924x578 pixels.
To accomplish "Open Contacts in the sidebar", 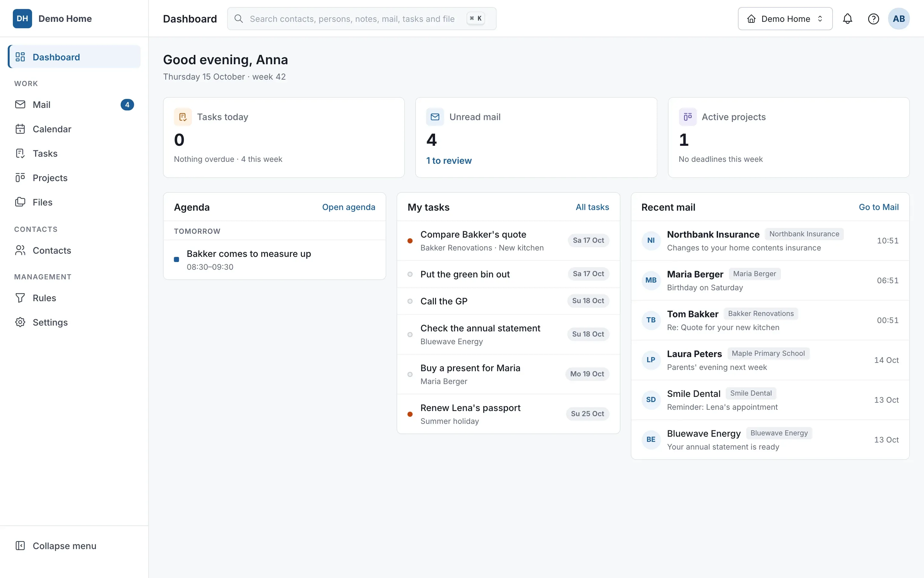I will [x=74, y=250].
